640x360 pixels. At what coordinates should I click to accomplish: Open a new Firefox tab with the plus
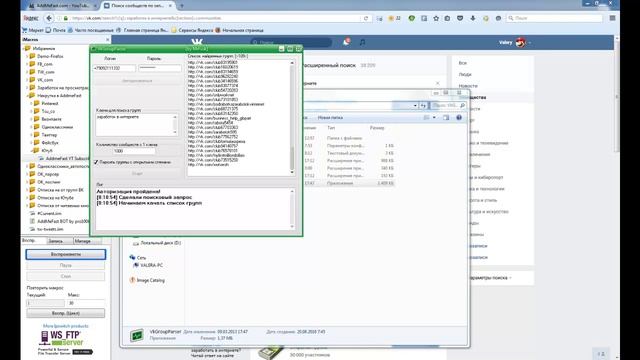[x=182, y=6]
